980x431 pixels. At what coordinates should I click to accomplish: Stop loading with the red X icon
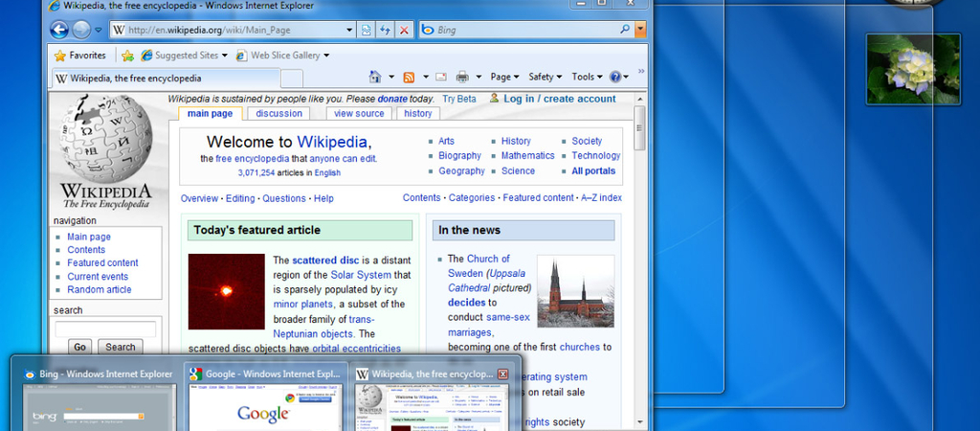405,30
